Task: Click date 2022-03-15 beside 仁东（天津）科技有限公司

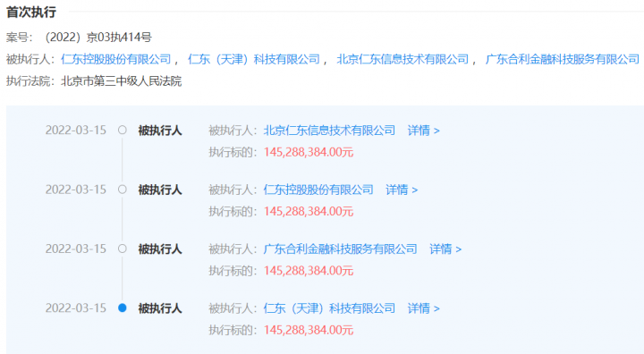Action: [75, 308]
